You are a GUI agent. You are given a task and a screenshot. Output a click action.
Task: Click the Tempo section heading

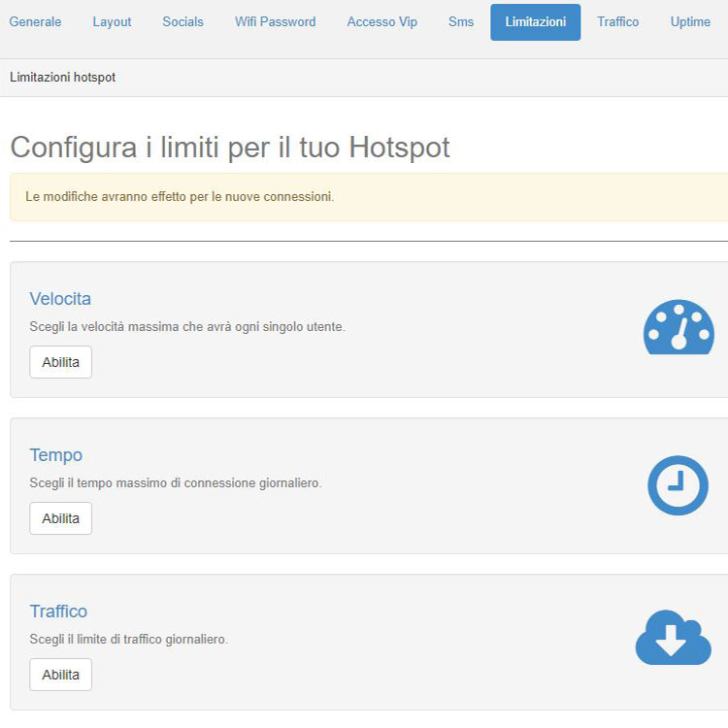pos(56,455)
